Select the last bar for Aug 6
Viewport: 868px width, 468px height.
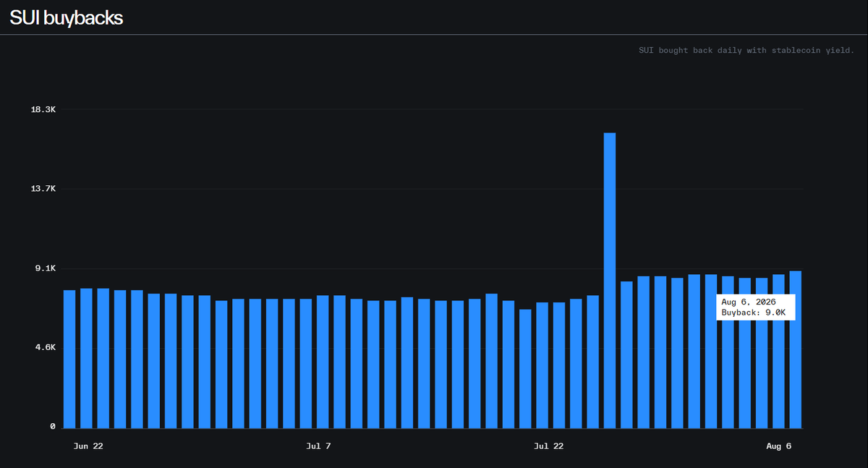click(796, 349)
